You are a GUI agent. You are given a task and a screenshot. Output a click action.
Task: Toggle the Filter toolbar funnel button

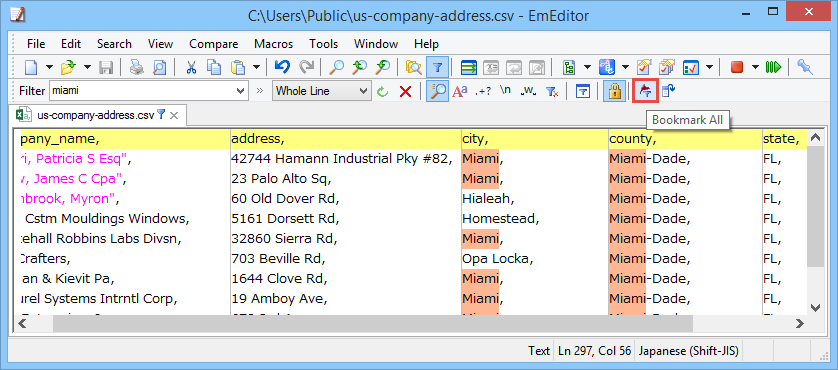(x=438, y=67)
